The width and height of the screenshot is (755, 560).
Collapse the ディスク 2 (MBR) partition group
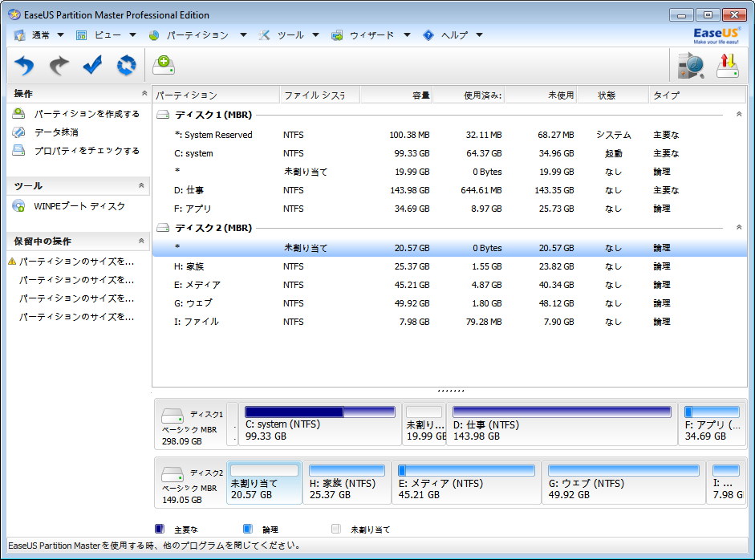point(739,227)
